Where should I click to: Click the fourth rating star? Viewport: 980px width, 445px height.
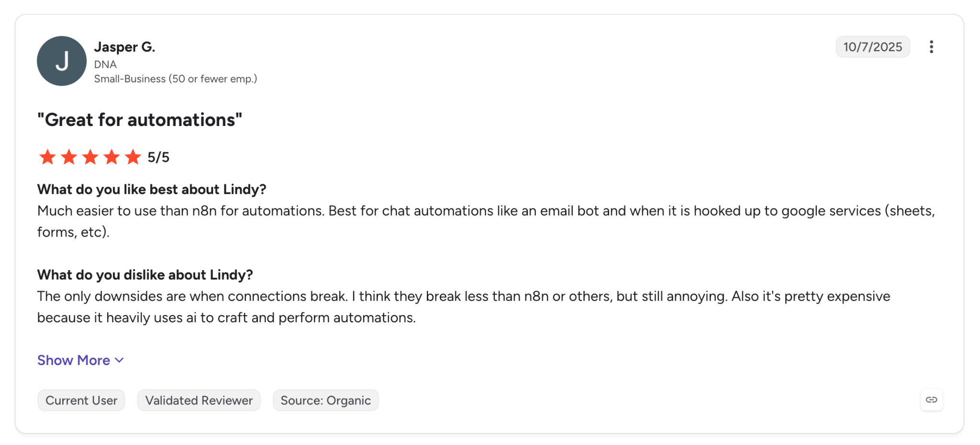tap(111, 157)
